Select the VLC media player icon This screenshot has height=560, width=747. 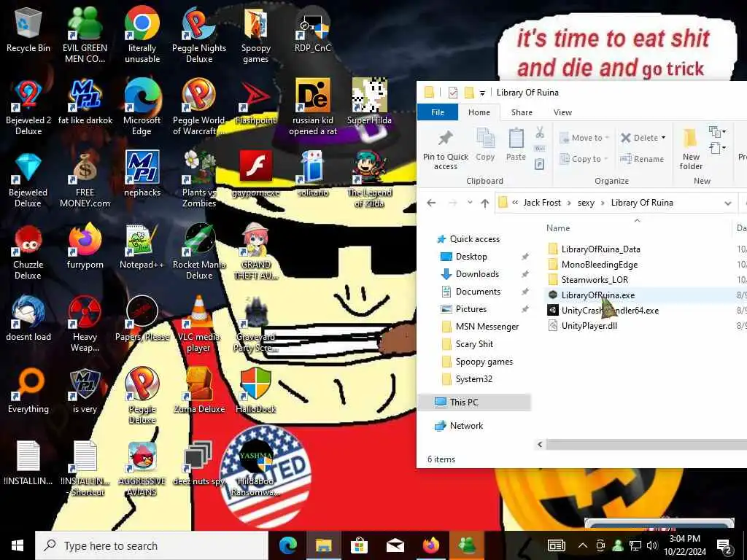(x=199, y=324)
